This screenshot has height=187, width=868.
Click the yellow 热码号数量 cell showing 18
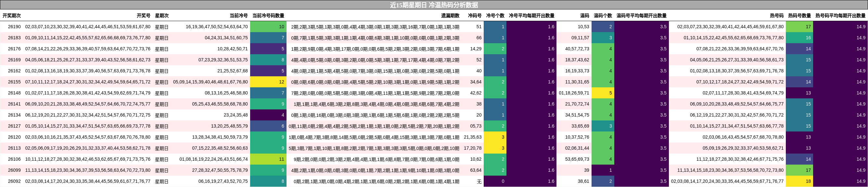tap(799, 181)
